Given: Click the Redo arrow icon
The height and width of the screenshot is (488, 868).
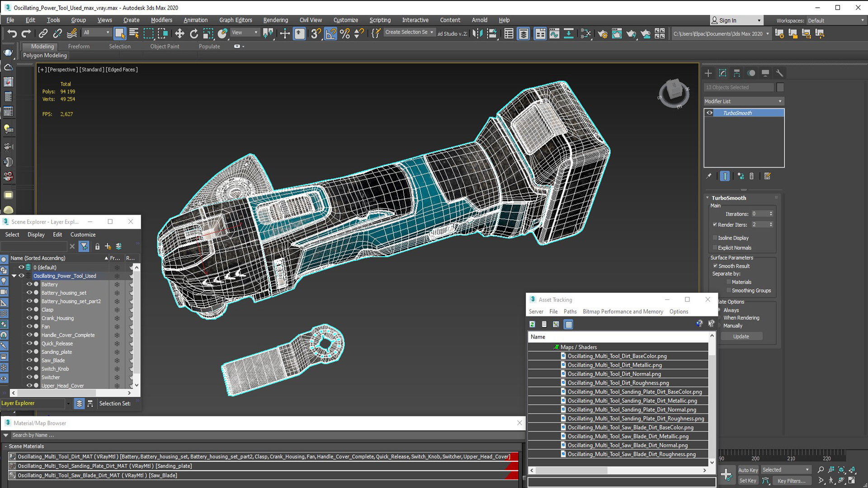Looking at the screenshot, I should click(x=26, y=33).
